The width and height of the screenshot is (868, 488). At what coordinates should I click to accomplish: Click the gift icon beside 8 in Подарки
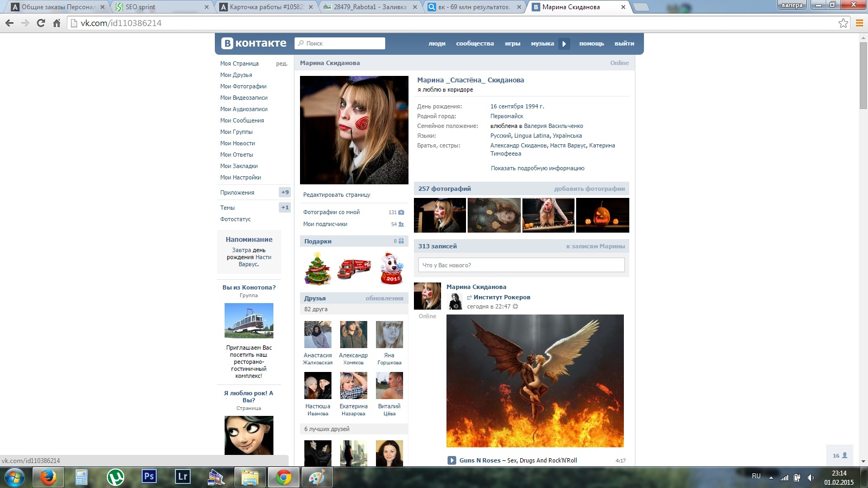tap(401, 241)
